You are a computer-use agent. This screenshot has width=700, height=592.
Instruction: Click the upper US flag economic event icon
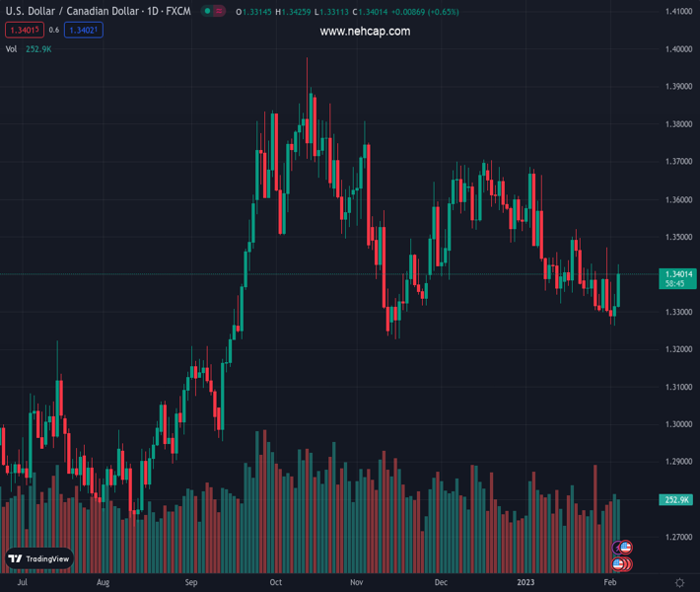624,548
